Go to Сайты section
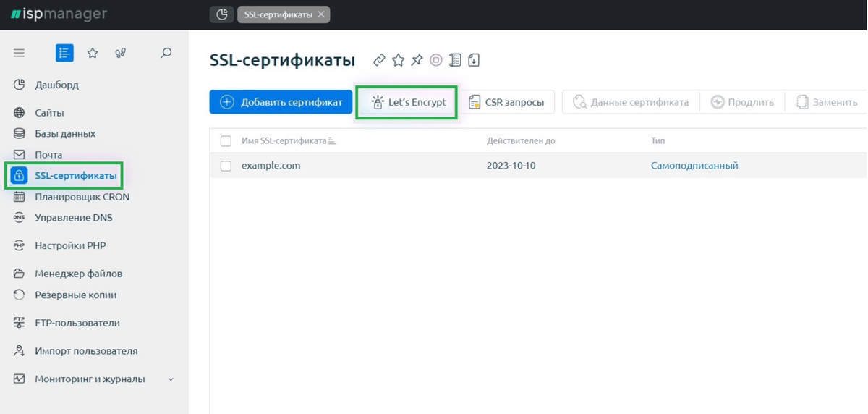The width and height of the screenshot is (868, 414). click(49, 113)
